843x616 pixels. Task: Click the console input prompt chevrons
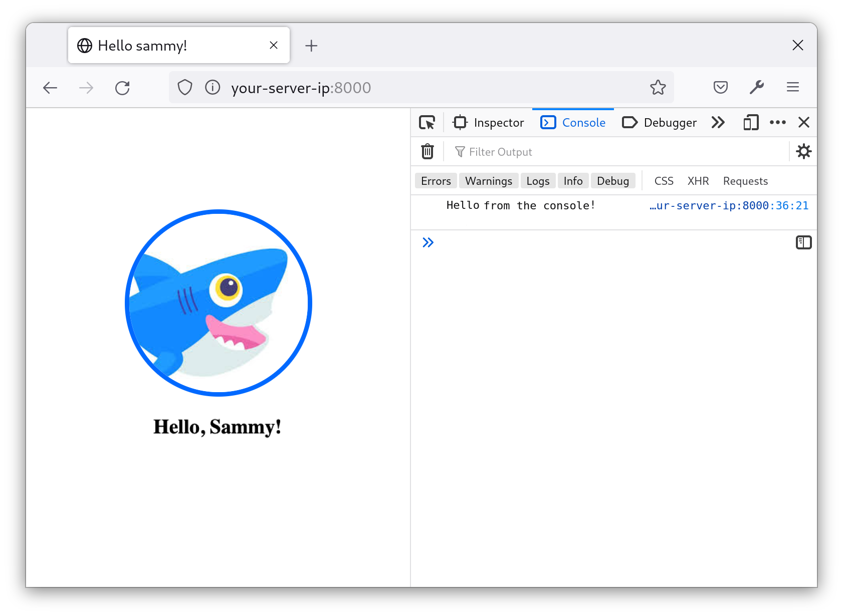[428, 243]
